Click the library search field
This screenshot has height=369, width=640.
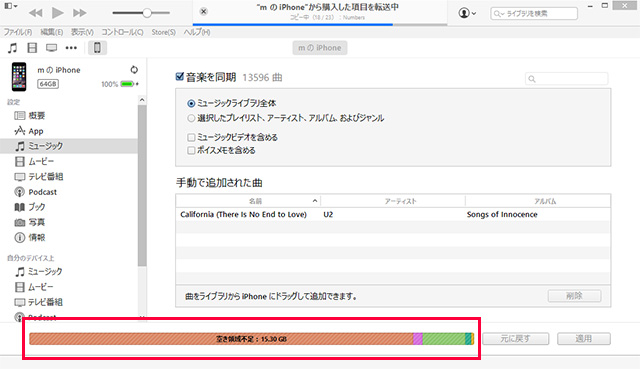[x=534, y=13]
